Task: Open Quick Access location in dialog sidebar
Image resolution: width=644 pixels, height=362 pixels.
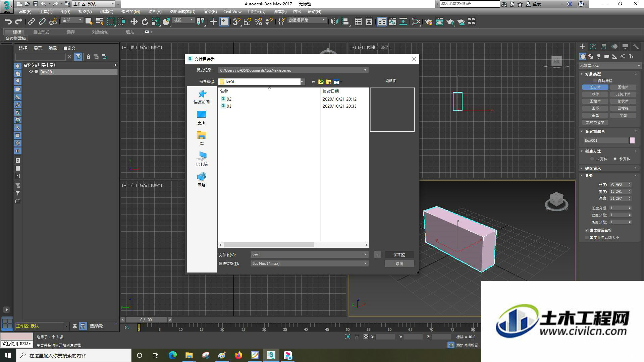Action: pyautogui.click(x=201, y=97)
